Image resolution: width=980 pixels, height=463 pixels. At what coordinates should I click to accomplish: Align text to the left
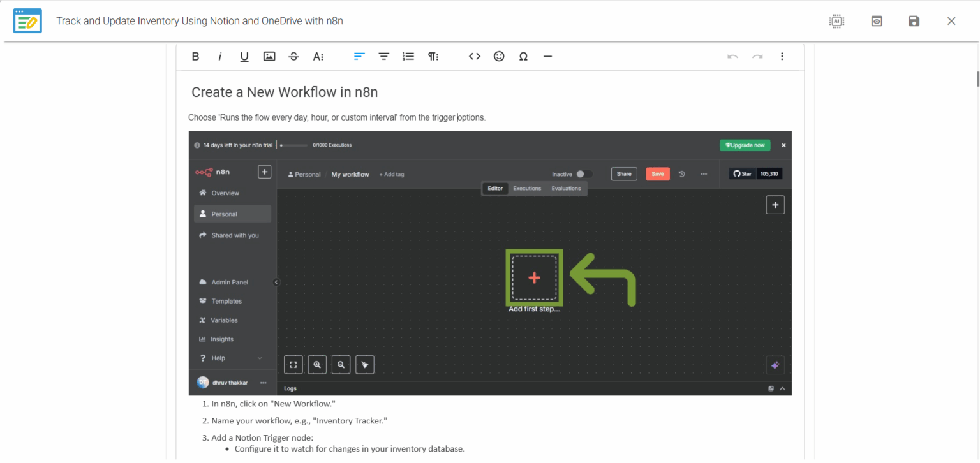359,56
